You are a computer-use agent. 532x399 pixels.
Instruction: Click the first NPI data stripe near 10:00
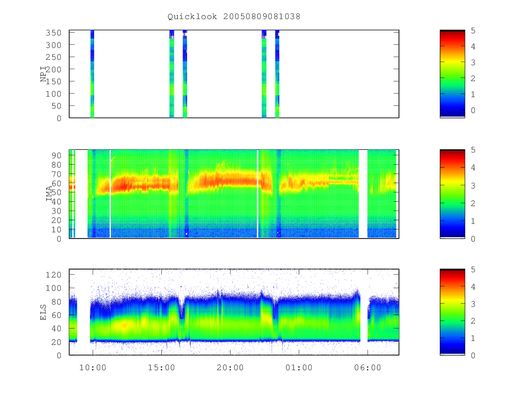(x=92, y=74)
